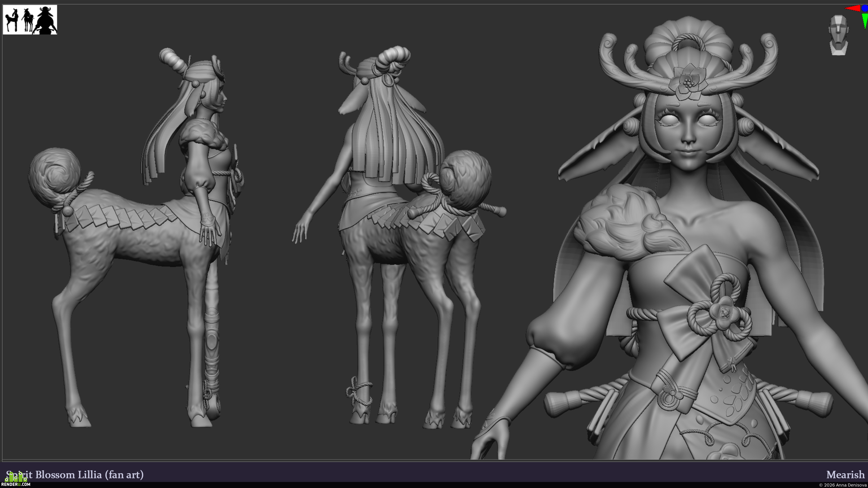
Task: Click the blue Z-axis dot
Action: point(865,8)
